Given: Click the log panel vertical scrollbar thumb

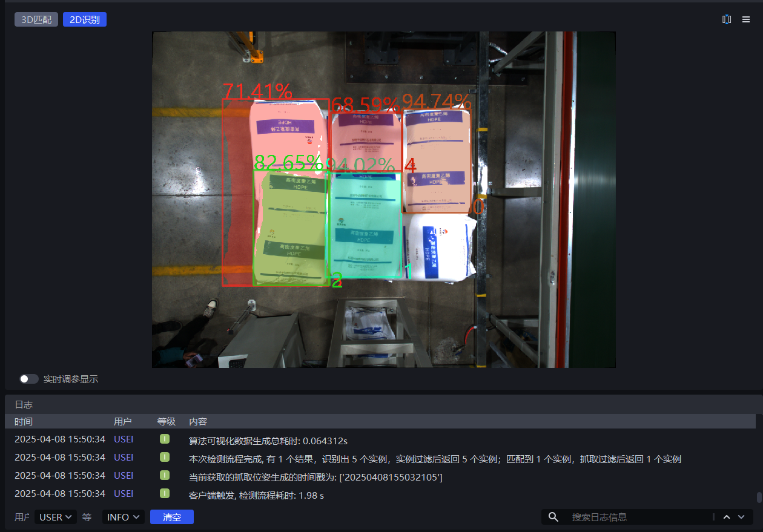Looking at the screenshot, I should pos(759,498).
